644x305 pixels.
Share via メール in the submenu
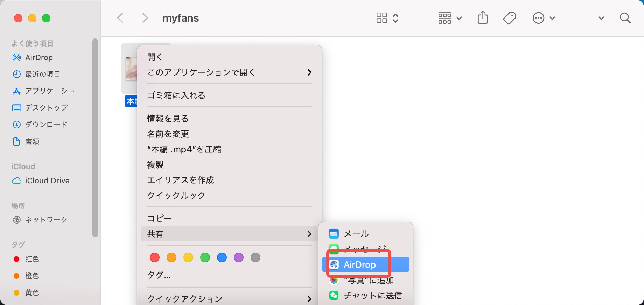(366, 234)
